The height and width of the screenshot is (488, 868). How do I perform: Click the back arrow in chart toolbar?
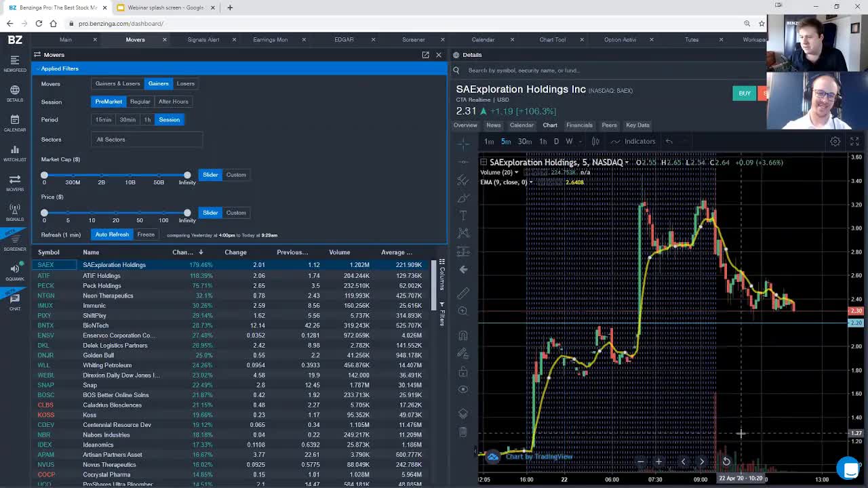click(x=463, y=269)
